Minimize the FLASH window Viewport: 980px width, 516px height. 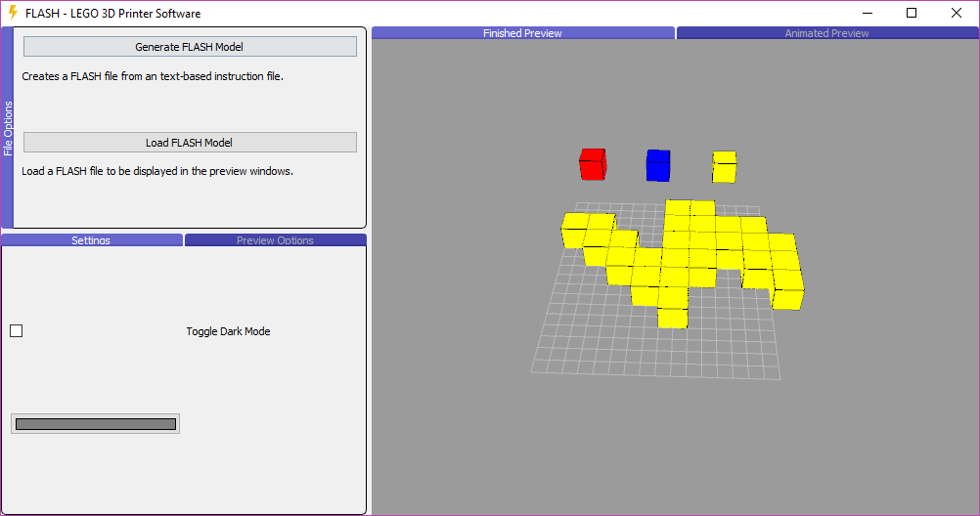click(868, 13)
